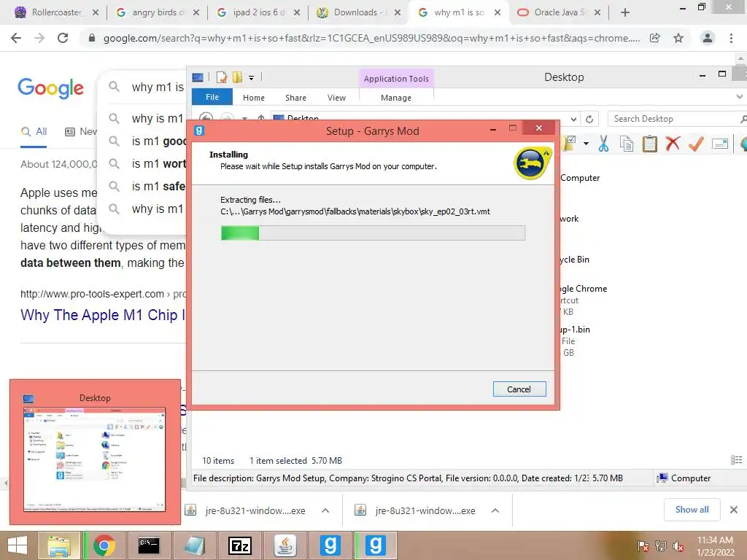Open a new Chrome tab
The height and width of the screenshot is (560, 747).
tap(625, 12)
